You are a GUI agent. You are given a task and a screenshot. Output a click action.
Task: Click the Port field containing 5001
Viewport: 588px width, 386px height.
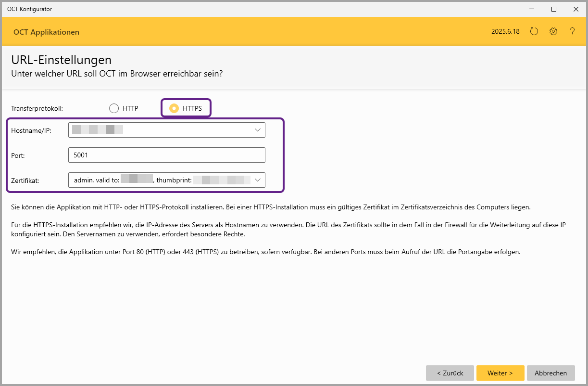166,155
